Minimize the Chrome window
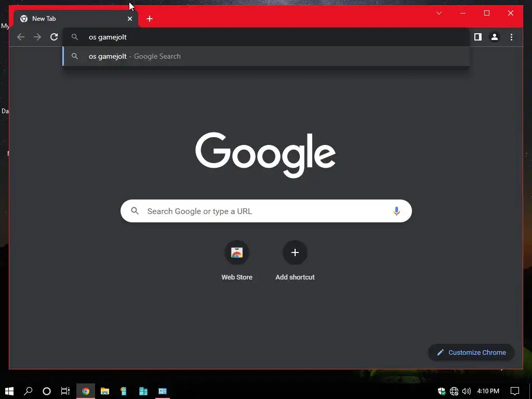Viewport: 532px width, 399px height. coord(463,13)
